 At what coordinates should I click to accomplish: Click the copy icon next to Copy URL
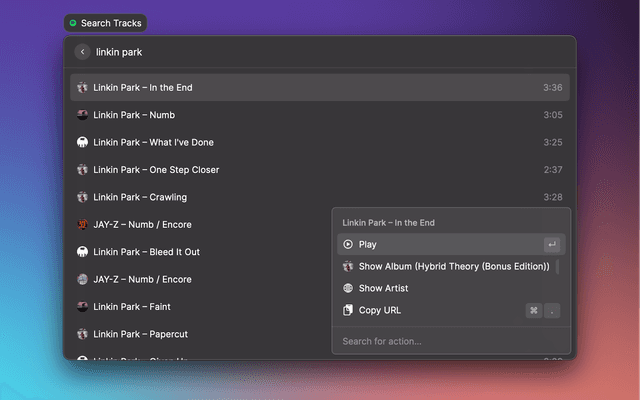coord(348,310)
